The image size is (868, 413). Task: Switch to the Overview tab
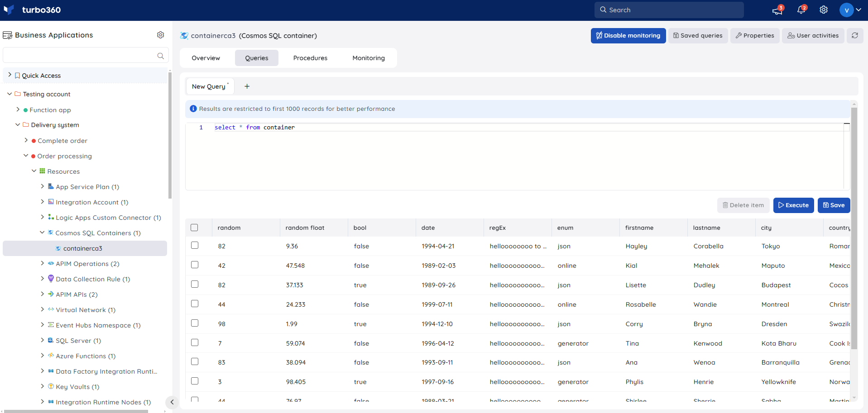[x=206, y=58]
